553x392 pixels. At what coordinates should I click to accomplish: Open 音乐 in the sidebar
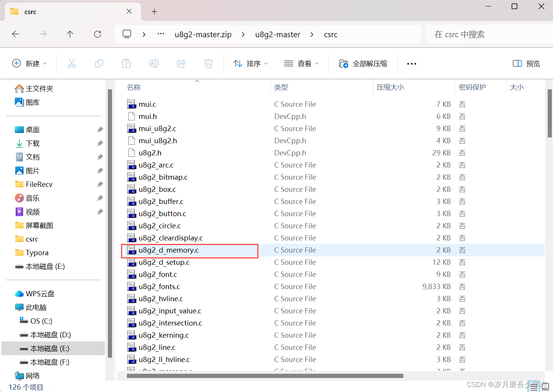pyautogui.click(x=27, y=198)
